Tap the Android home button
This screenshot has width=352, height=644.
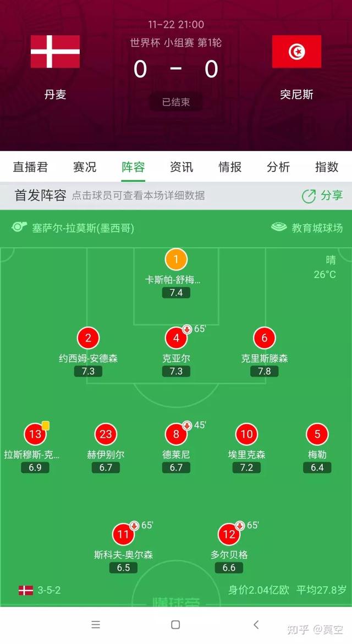(176, 625)
